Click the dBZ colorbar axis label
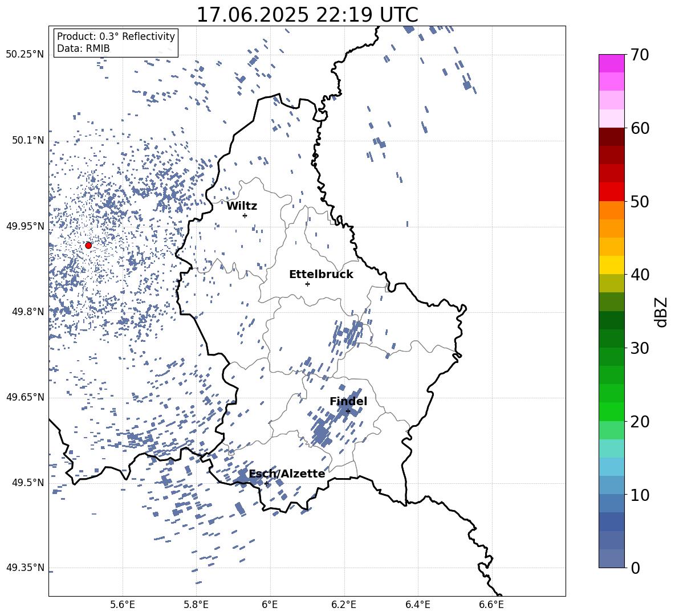This screenshot has width=675, height=616. pos(661,312)
